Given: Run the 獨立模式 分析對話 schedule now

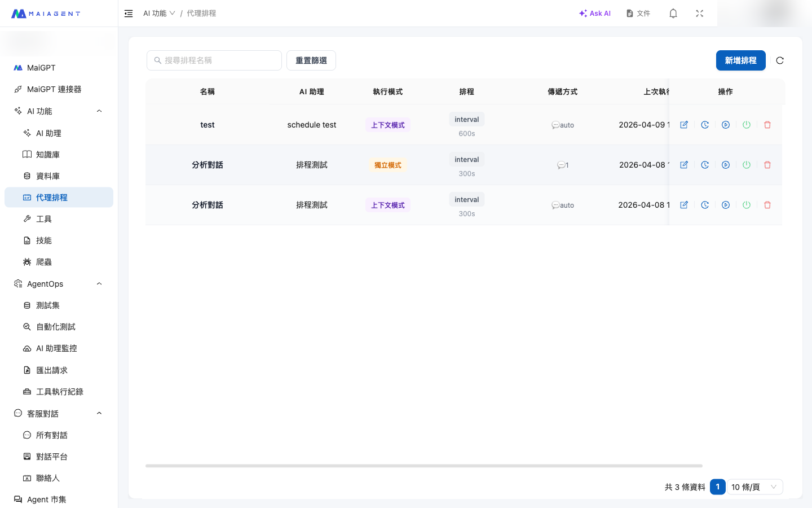Looking at the screenshot, I should pyautogui.click(x=726, y=165).
